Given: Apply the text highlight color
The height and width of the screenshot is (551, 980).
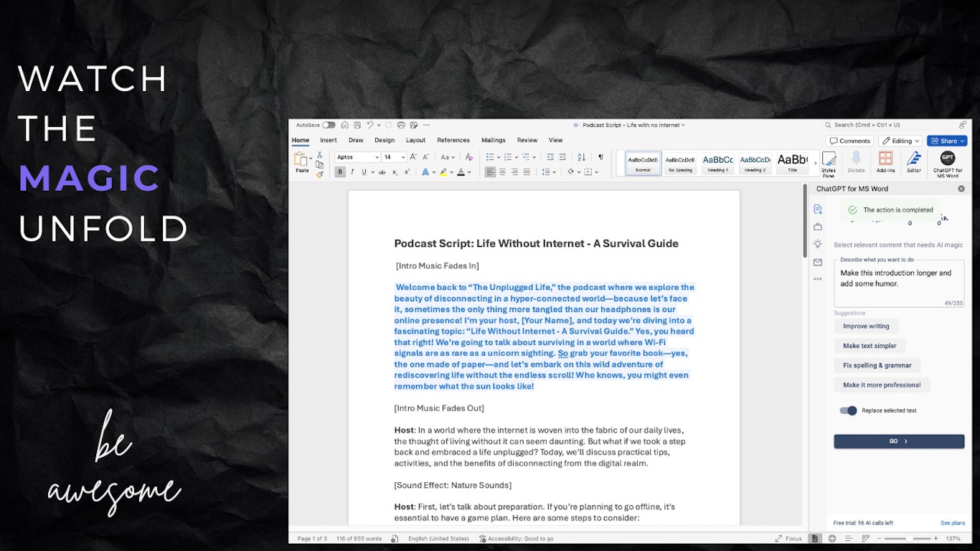Looking at the screenshot, I should 443,172.
